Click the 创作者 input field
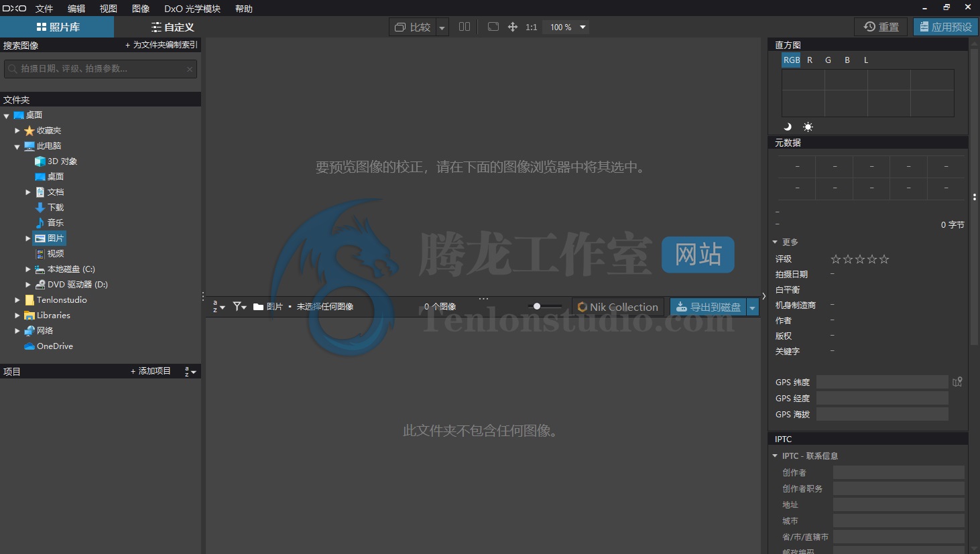The image size is (980, 554). [x=898, y=472]
